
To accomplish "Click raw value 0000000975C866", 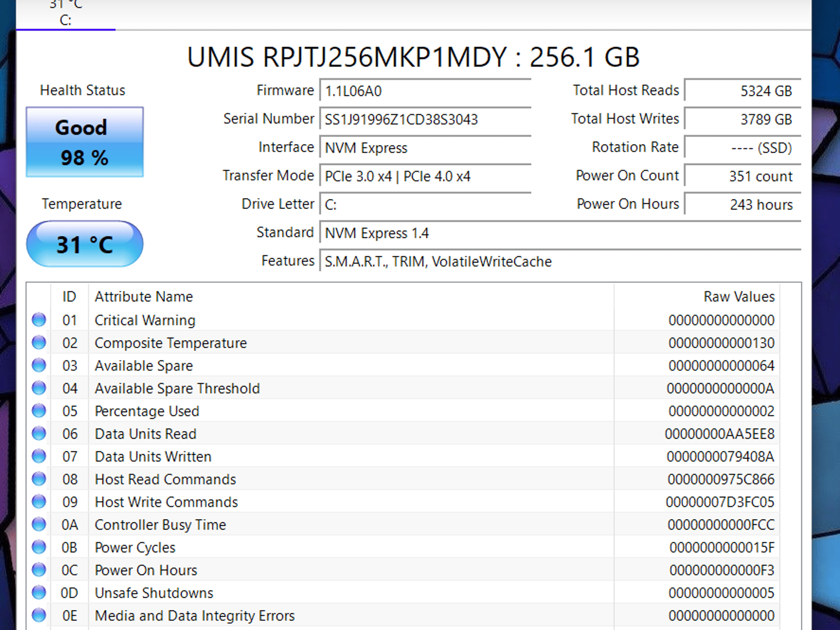I will [721, 479].
